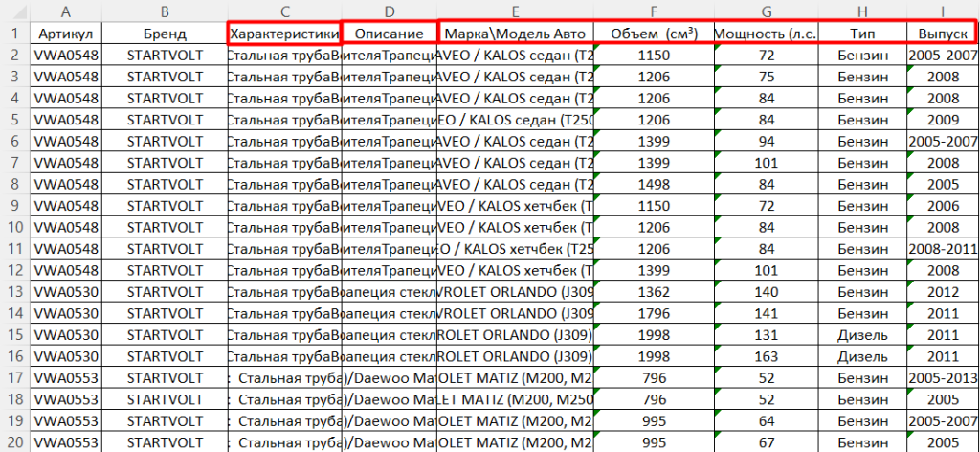
Task: Select the cell with volume 1498
Action: (x=653, y=183)
